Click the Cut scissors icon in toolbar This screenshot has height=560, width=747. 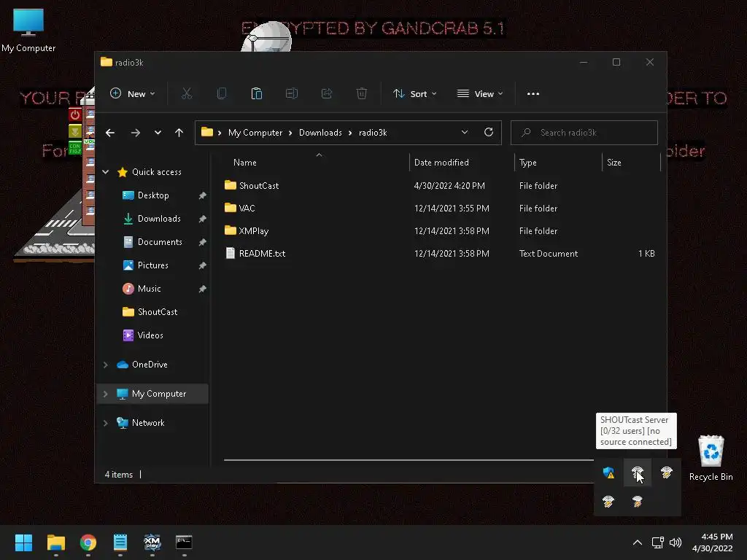pos(187,94)
